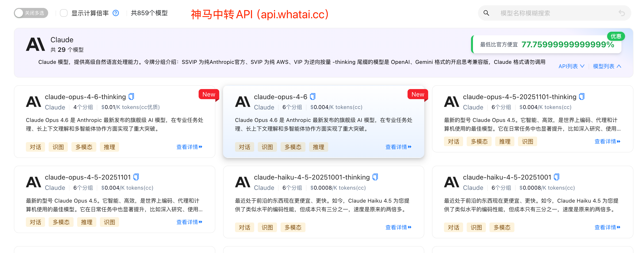Open 查看详情 for claude-haiku-4-5-20251001
The height and width of the screenshot is (253, 644).
click(607, 227)
